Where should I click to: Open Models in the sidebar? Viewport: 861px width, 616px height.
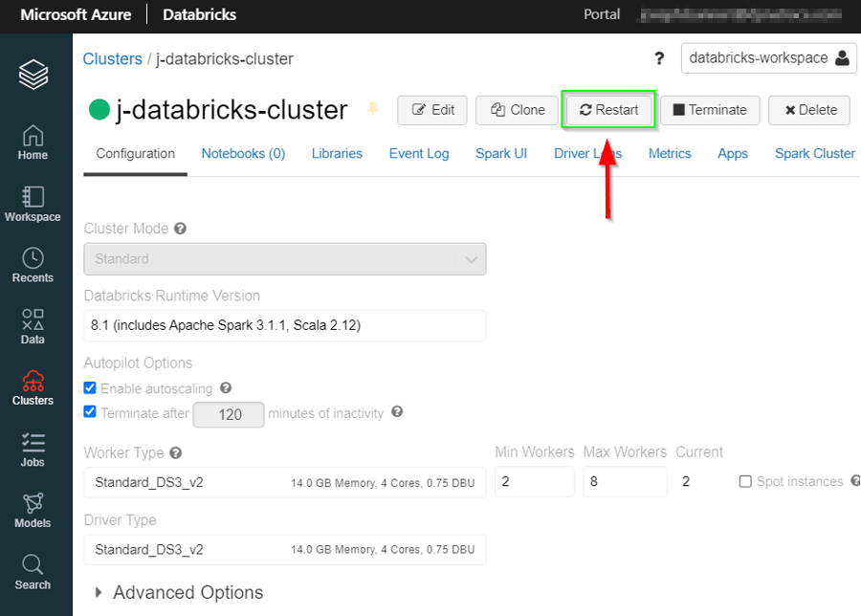(x=33, y=510)
